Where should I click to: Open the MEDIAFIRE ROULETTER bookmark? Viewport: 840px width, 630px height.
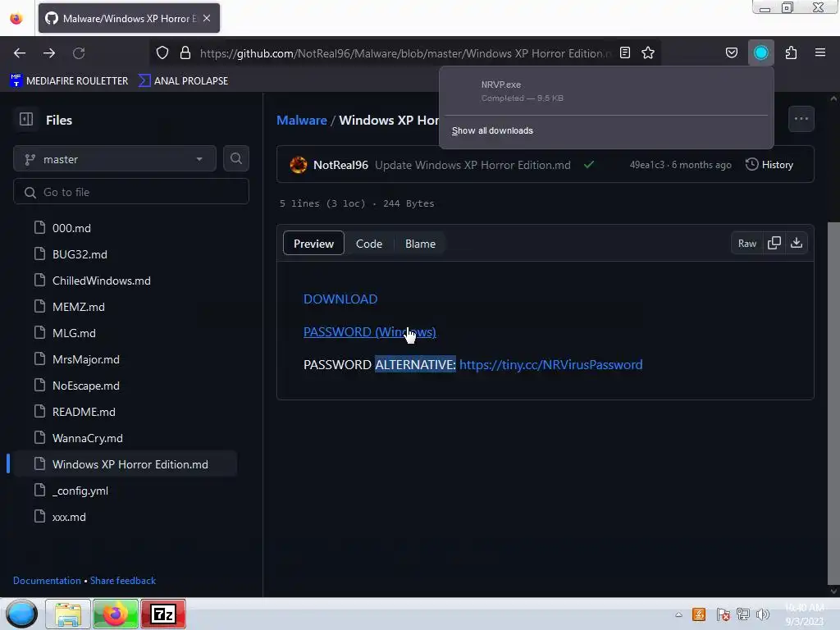(x=69, y=81)
